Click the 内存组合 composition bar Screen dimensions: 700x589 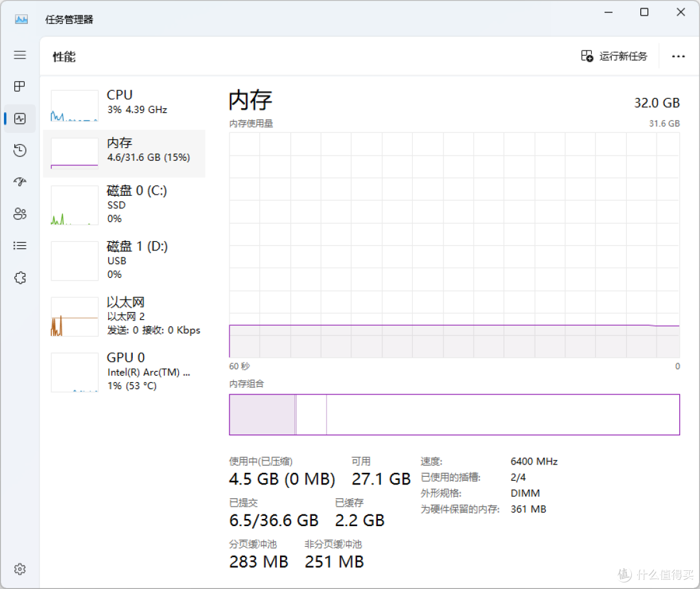(454, 415)
